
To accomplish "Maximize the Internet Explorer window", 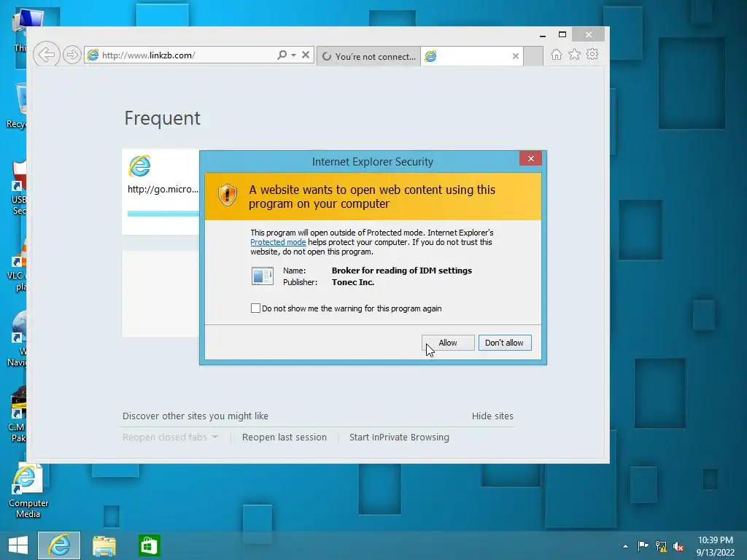I will click(x=562, y=35).
